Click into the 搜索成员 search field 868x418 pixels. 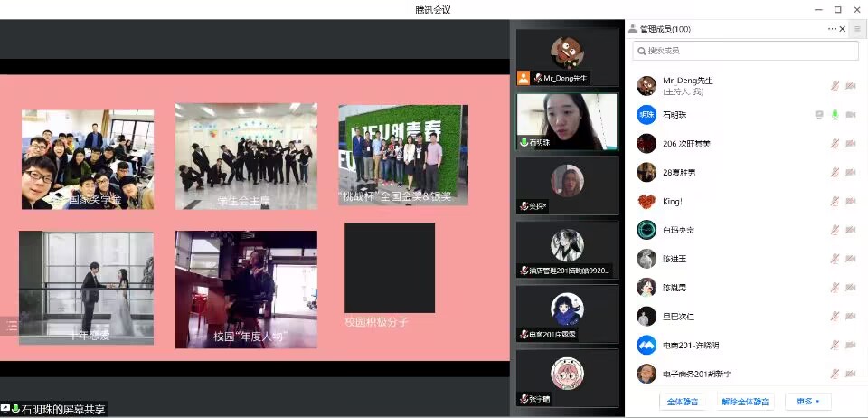(746, 51)
